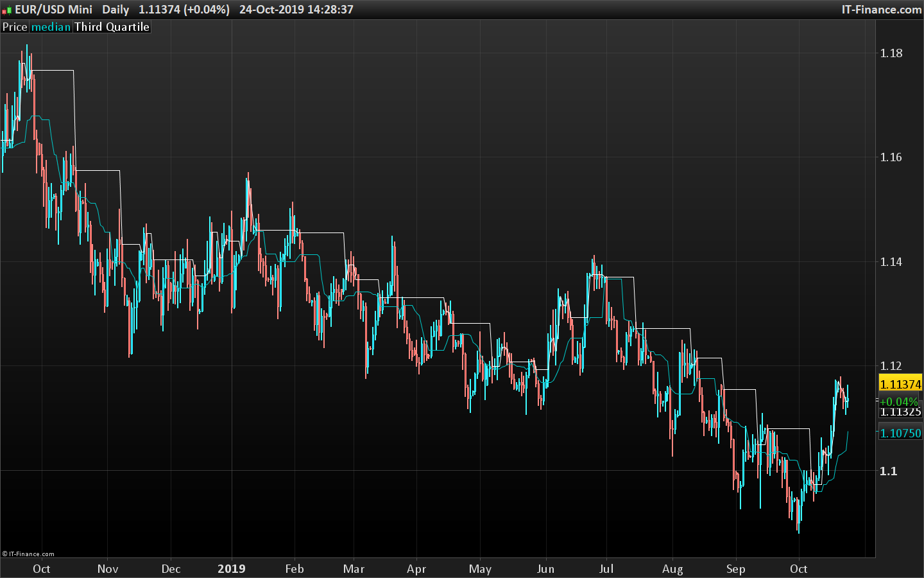Click the 1.11374 (+0.04%) quote in the header
924x578 pixels.
184,10
